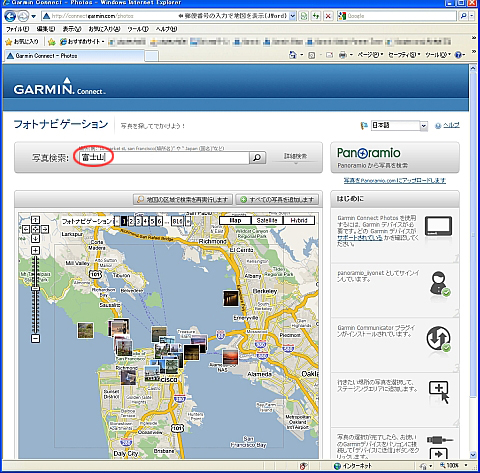This screenshot has height=473, width=480.
Task: Open the ヘルプ(H) menu
Action: click(166, 29)
